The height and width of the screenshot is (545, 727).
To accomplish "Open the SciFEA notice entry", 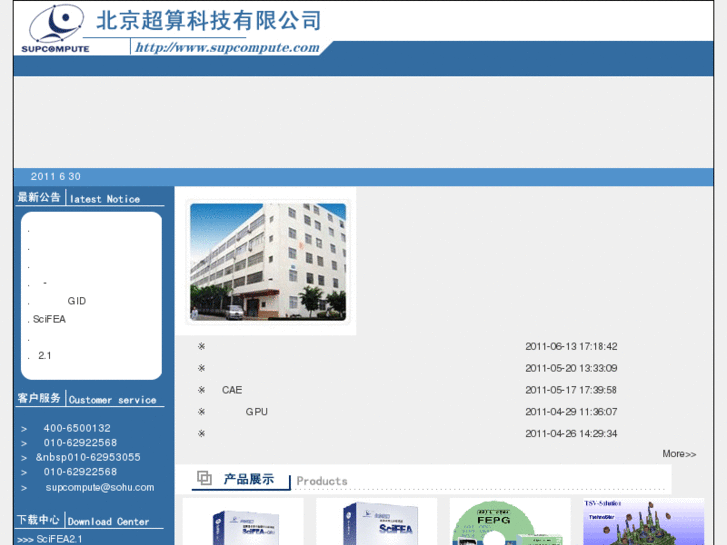I will [x=49, y=319].
